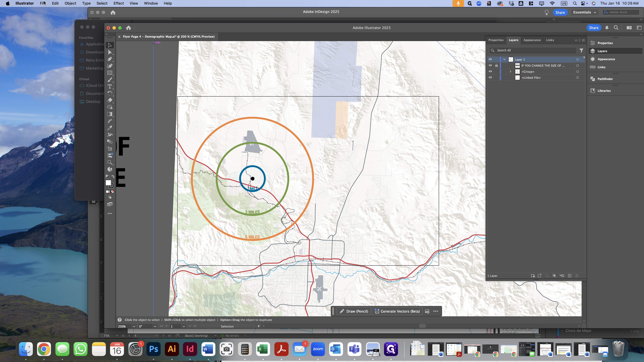Select the Selection tool arrow

110,45
